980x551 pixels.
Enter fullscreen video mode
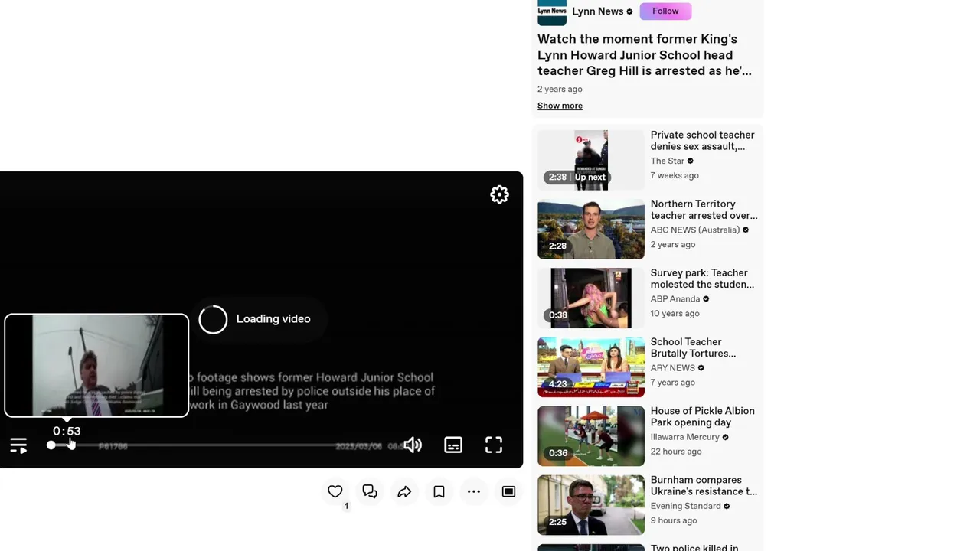[x=494, y=445]
